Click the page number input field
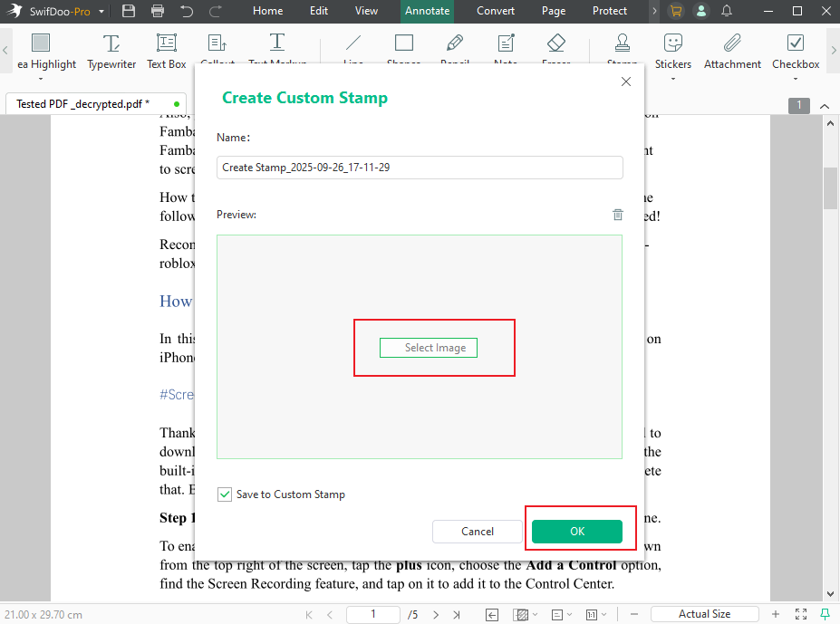The image size is (840, 624). (372, 614)
